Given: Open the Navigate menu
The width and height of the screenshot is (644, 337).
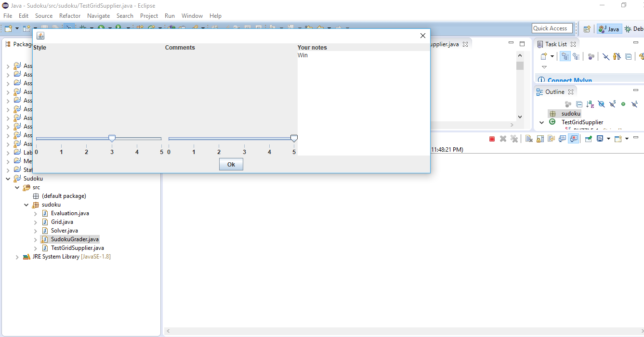Looking at the screenshot, I should pos(98,16).
